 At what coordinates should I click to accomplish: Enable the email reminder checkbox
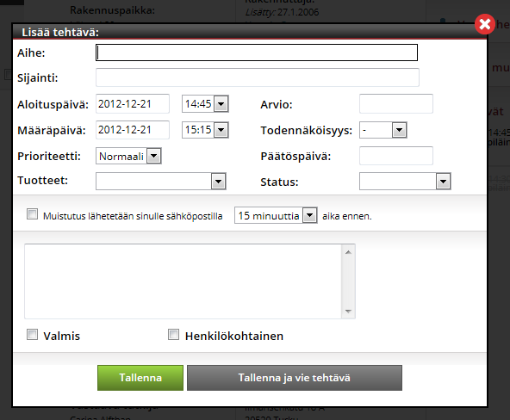point(32,214)
